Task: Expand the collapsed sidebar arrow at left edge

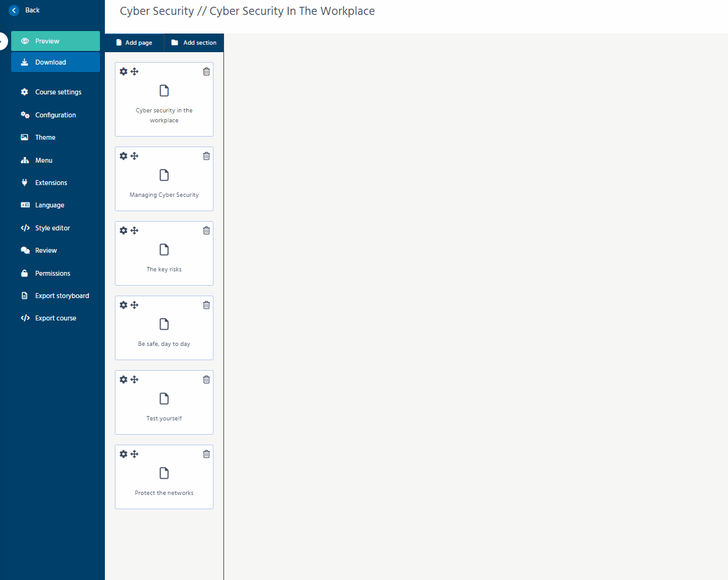Action: pyautogui.click(x=2, y=41)
